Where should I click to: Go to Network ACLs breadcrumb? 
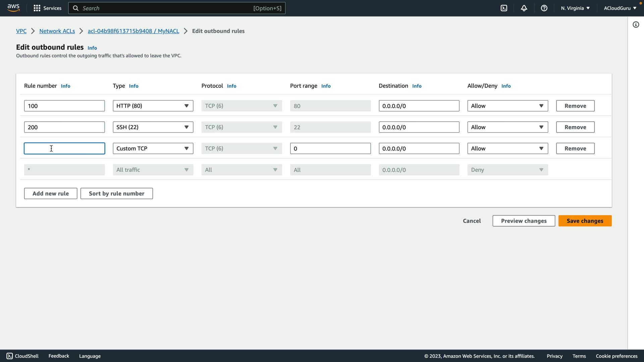pyautogui.click(x=57, y=31)
